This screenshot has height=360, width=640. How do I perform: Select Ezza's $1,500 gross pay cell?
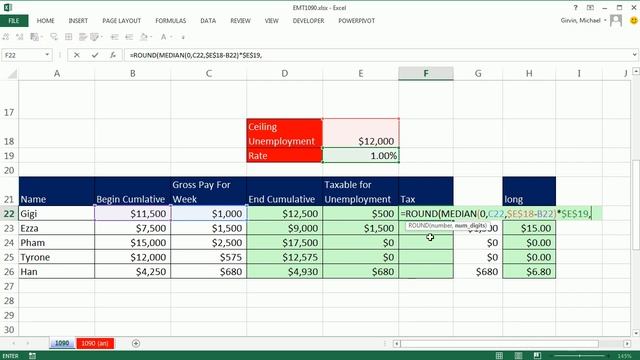tap(209, 228)
